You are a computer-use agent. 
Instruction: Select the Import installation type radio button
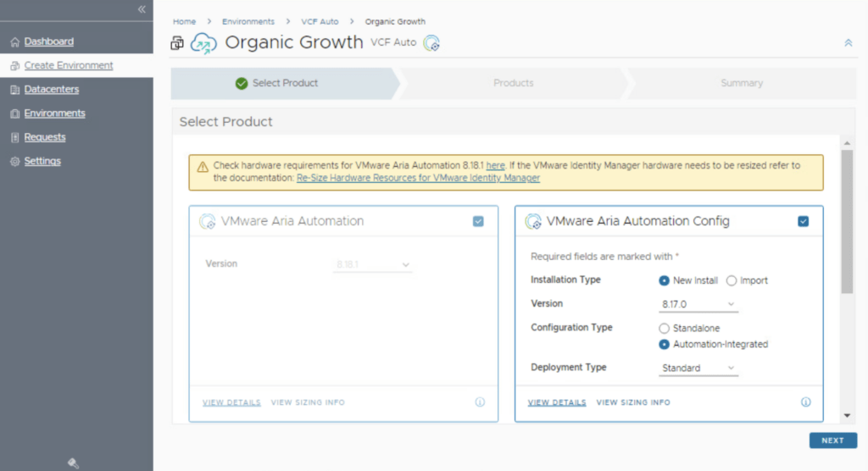pos(732,280)
